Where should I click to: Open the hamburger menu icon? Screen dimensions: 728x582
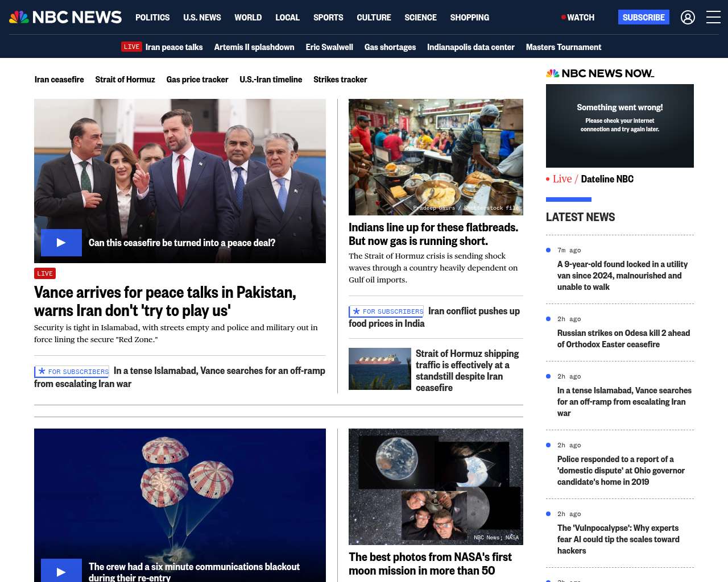pyautogui.click(x=713, y=18)
